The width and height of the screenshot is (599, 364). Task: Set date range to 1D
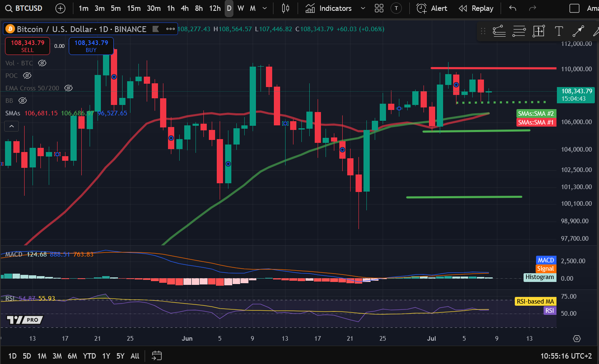point(13,356)
